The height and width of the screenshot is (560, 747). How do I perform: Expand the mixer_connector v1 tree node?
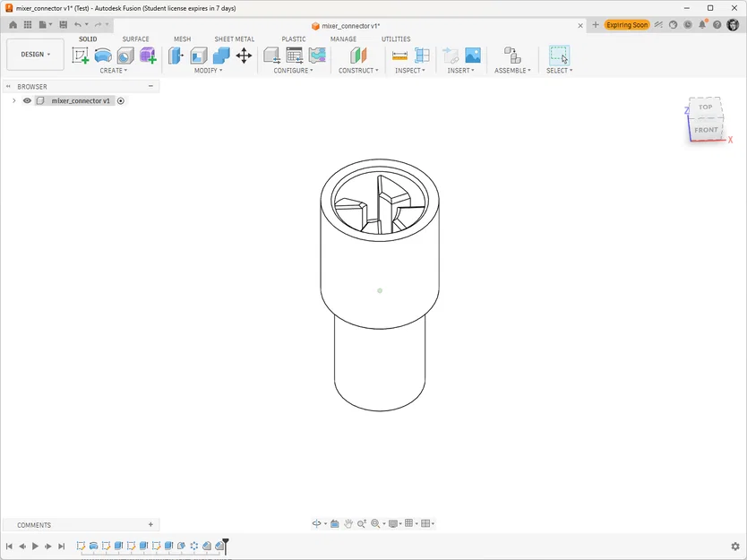click(x=13, y=100)
